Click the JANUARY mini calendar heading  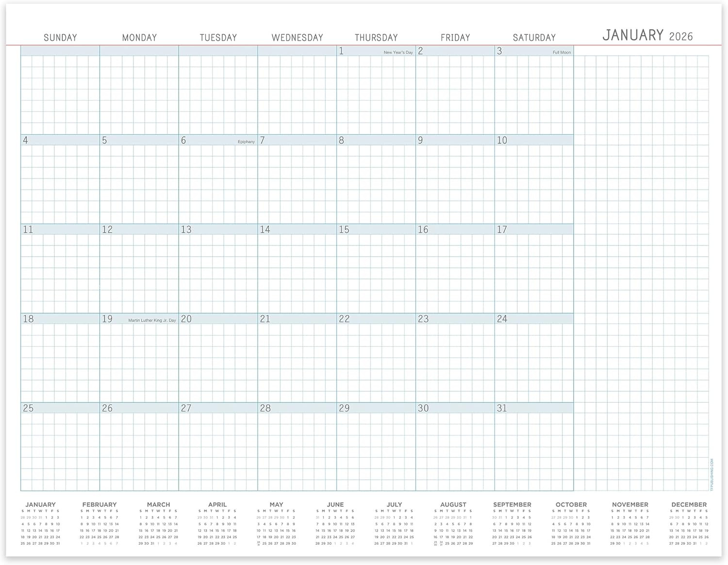[x=40, y=504]
